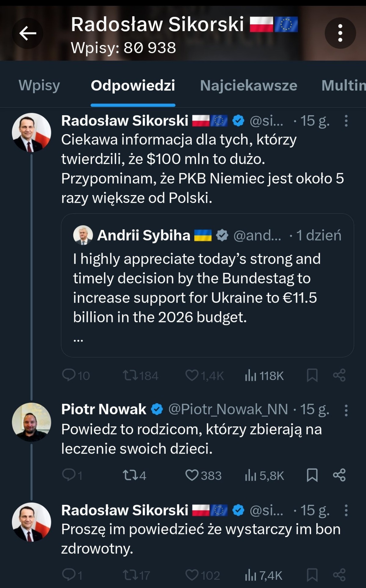Image resolution: width=366 pixels, height=588 pixels.
Task: Open more options on Sikorski's top tweet
Action: tap(346, 121)
